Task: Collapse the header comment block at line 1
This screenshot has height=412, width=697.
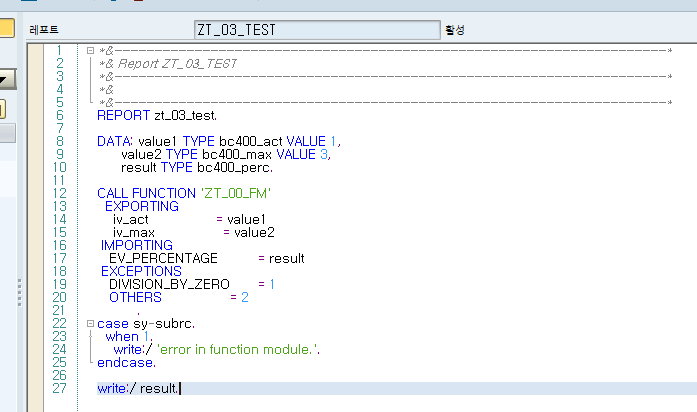Action: (x=90, y=51)
